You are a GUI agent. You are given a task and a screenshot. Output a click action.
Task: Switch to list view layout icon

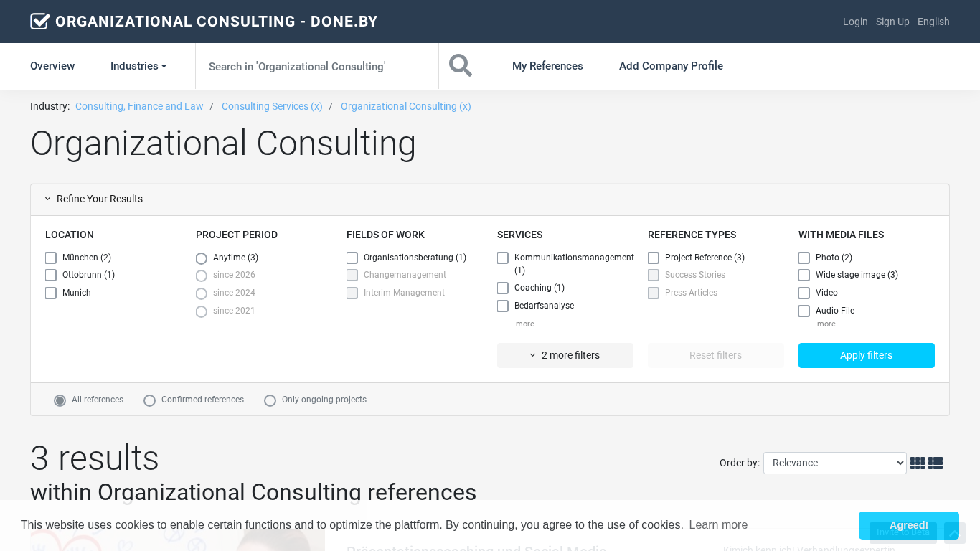(936, 463)
